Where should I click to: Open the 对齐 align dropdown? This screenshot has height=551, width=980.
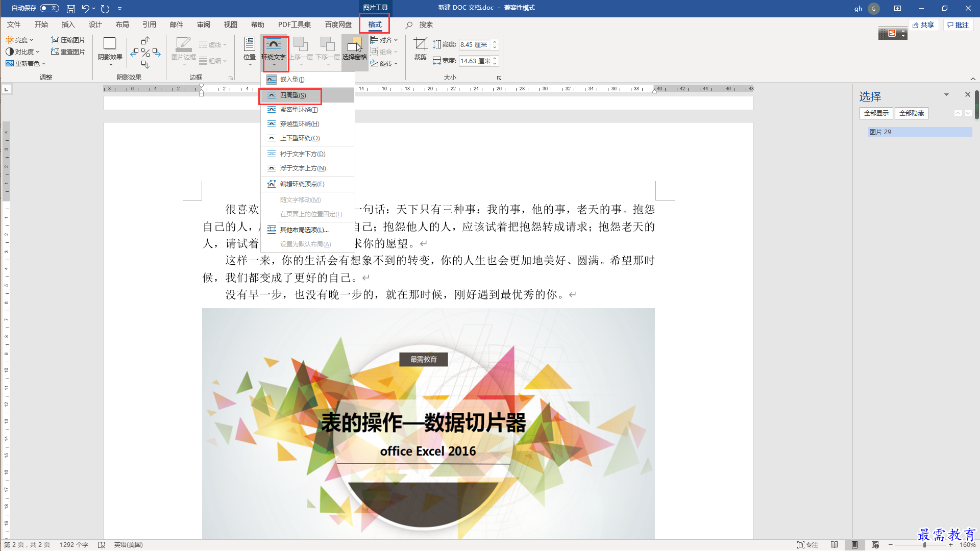pos(384,40)
